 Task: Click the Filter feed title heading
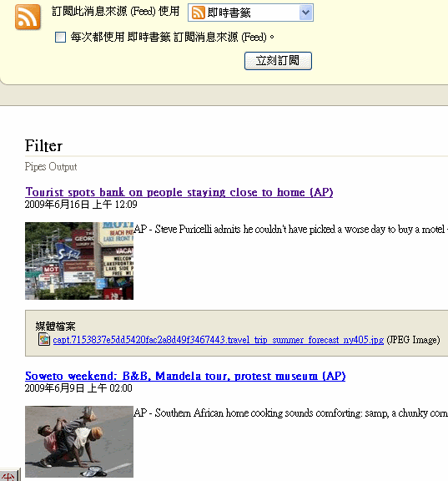(x=44, y=145)
